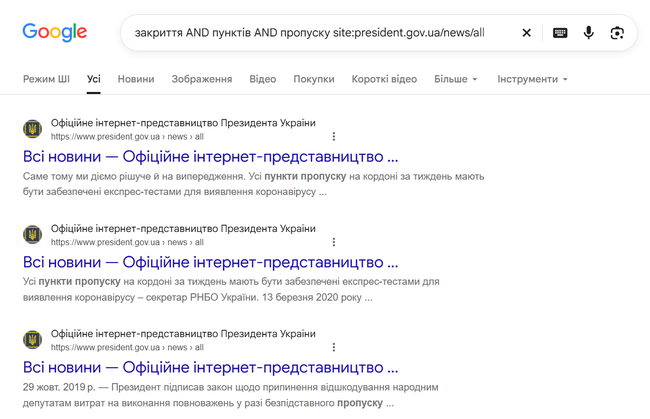650x419 pixels.
Task: Switch to Зображення tab
Action: tap(202, 79)
